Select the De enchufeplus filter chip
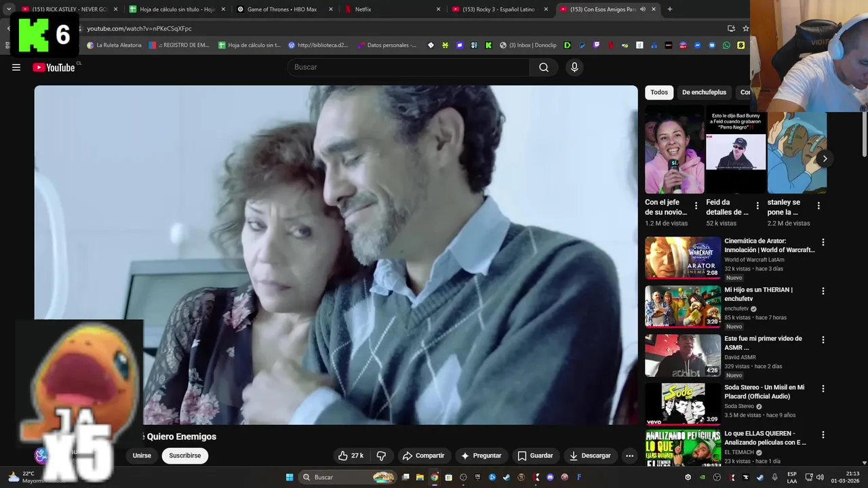Screen dimensions: 868x488 pyautogui.click(x=704, y=92)
